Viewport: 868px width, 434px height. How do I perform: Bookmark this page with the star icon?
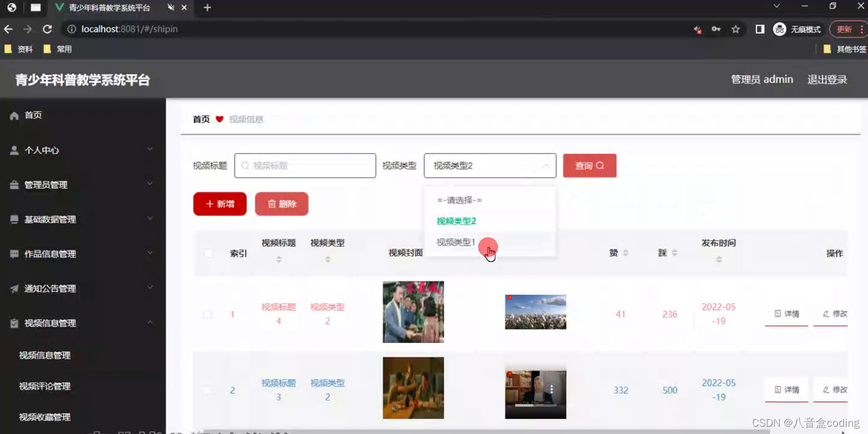pyautogui.click(x=735, y=29)
